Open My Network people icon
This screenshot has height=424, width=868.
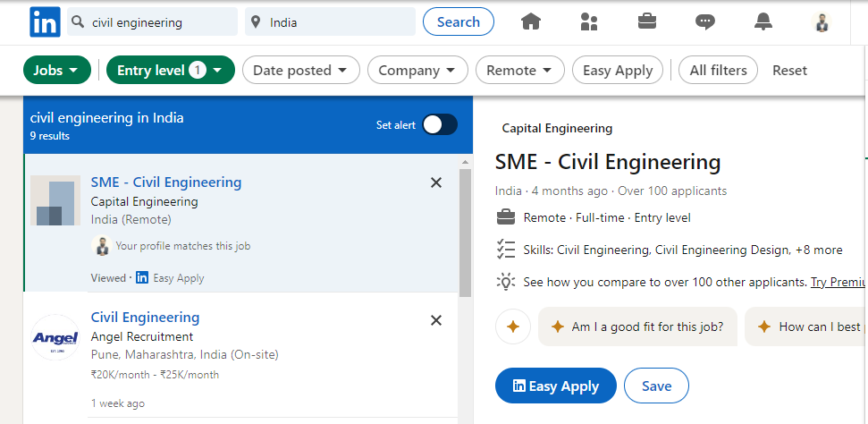[x=589, y=21]
